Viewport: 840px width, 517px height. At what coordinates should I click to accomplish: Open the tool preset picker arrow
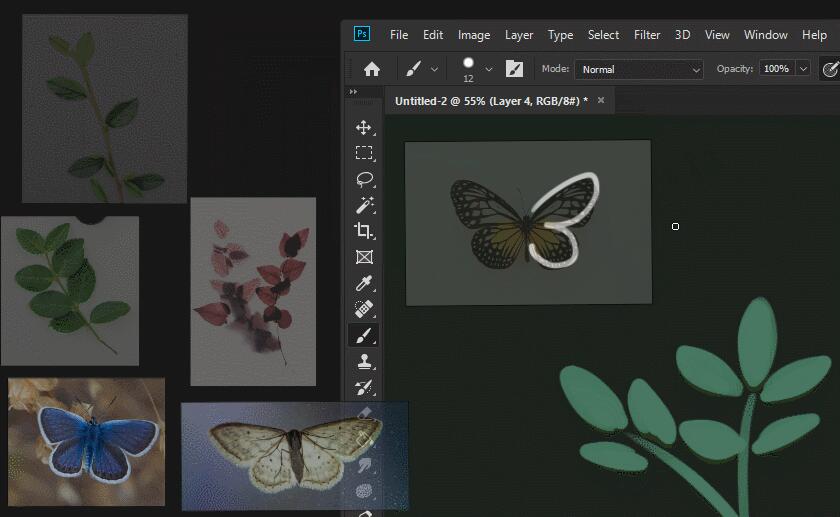[434, 69]
